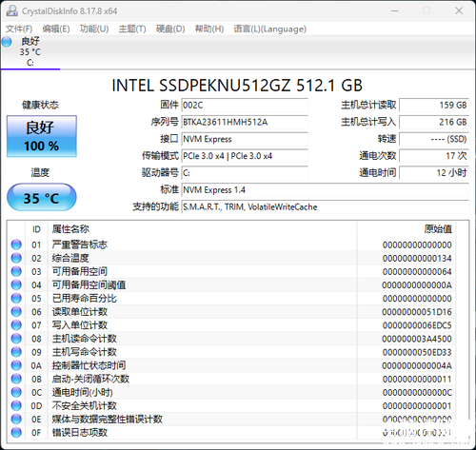Click the interface field NVM Express
The image size is (476, 450).
click(245, 139)
